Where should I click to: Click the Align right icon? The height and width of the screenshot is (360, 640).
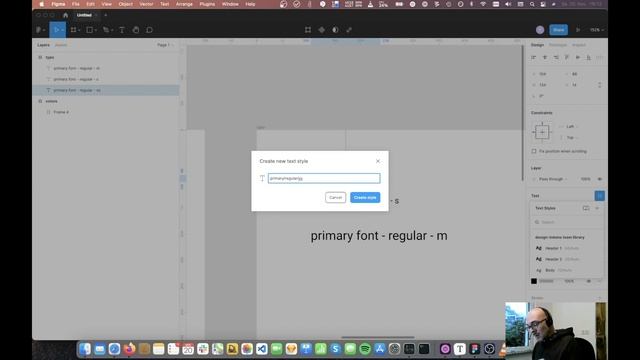[556, 58]
